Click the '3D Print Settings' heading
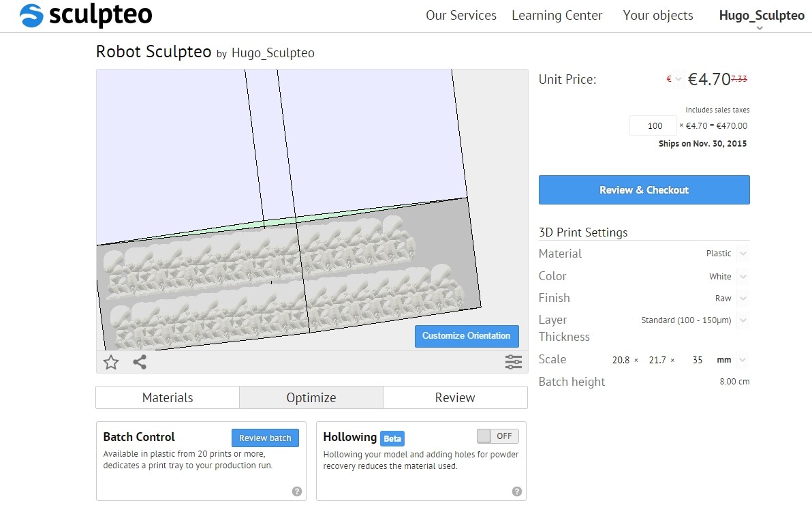The image size is (812, 516). point(583,232)
